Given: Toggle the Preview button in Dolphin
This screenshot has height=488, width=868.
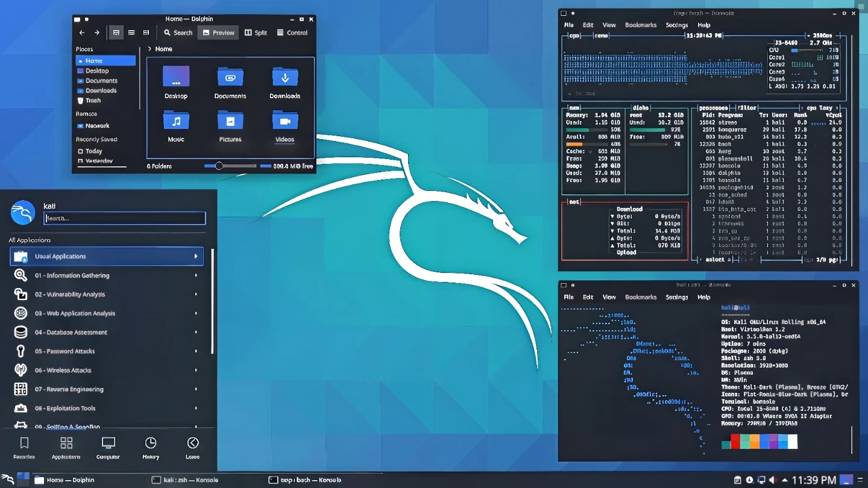Looking at the screenshot, I should click(x=218, y=33).
